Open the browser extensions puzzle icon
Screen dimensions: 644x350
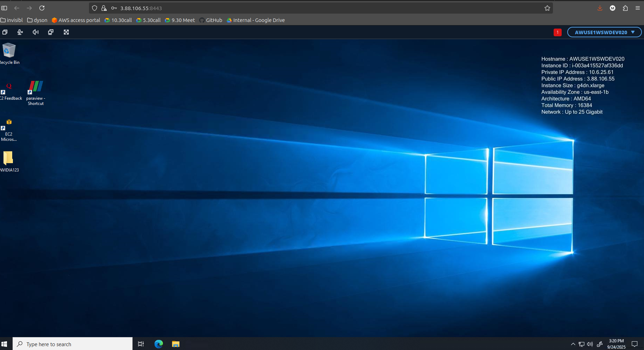625,8
